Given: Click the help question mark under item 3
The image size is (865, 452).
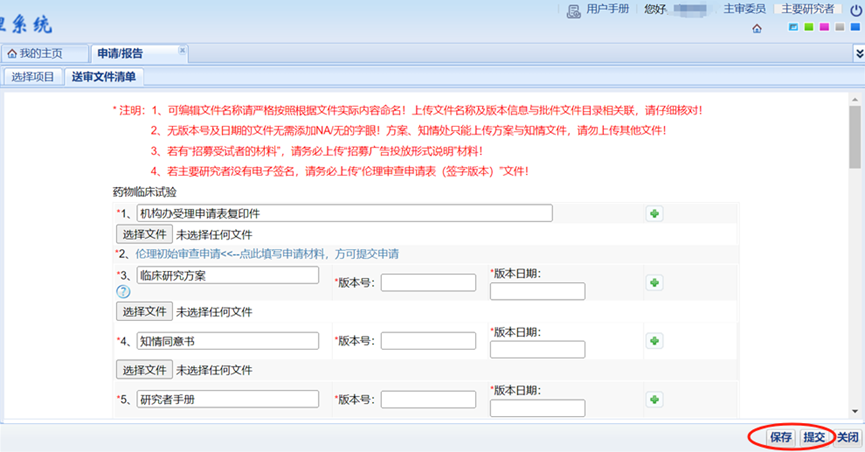Looking at the screenshot, I should pyautogui.click(x=124, y=292).
